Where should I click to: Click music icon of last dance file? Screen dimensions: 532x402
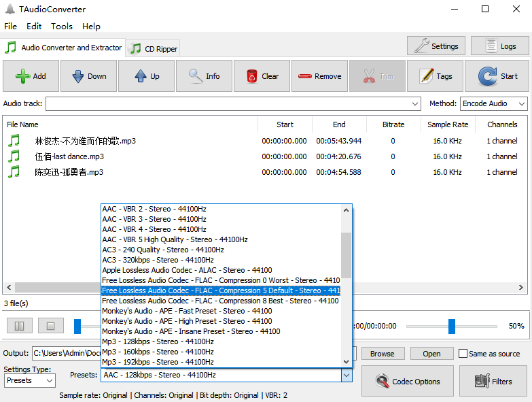[x=14, y=156]
